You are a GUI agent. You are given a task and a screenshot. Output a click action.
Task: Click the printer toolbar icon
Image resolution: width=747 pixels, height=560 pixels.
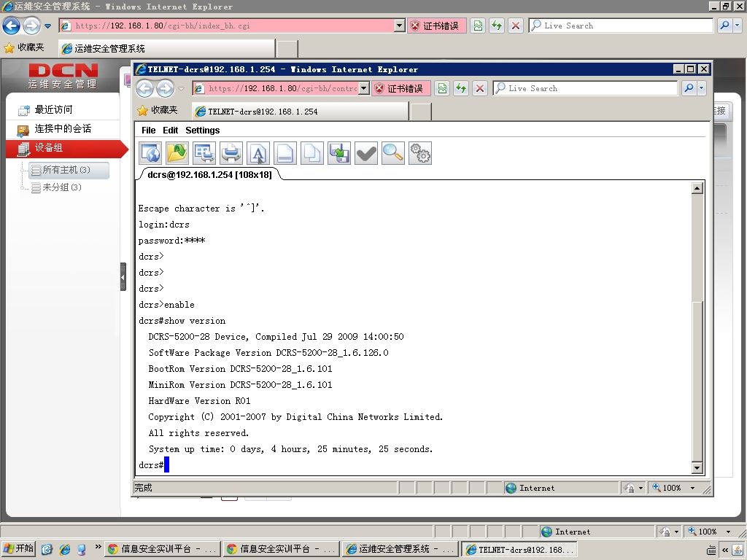(231, 153)
